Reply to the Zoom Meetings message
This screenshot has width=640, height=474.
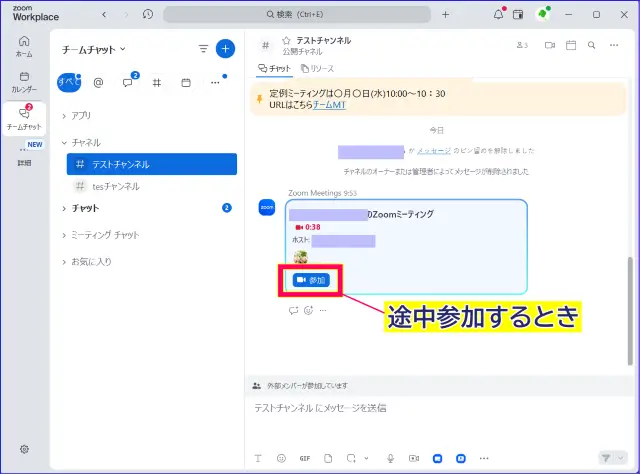[293, 310]
